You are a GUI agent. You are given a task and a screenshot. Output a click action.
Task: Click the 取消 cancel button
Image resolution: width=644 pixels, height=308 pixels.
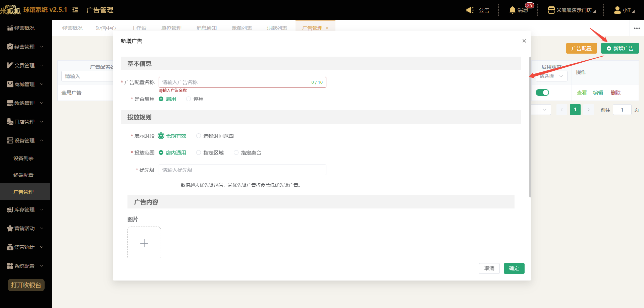coord(489,268)
